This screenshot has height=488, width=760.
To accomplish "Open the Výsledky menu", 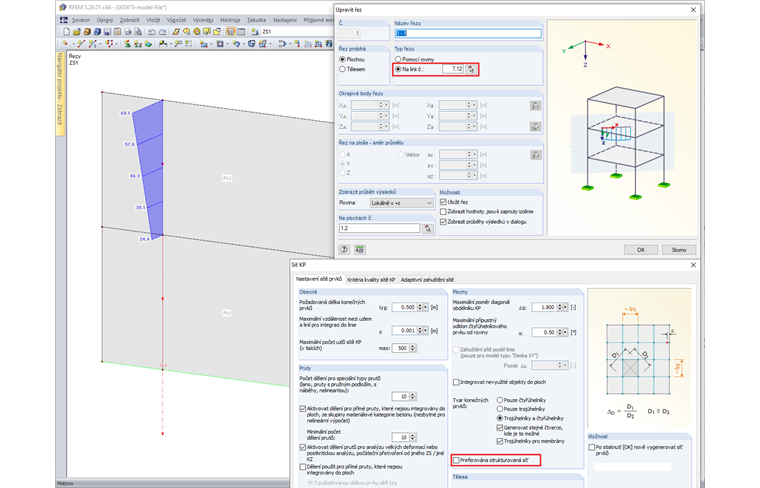I will 203,20.
